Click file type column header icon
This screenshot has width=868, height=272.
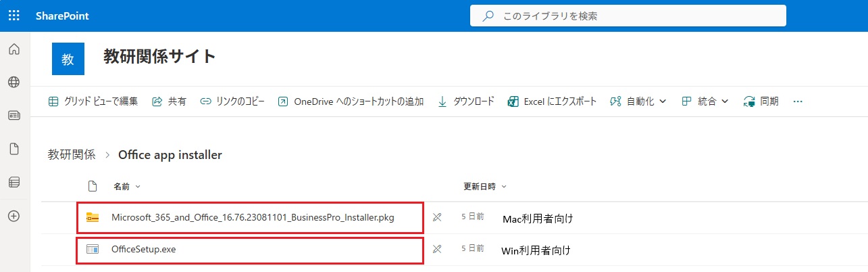pyautogui.click(x=93, y=186)
